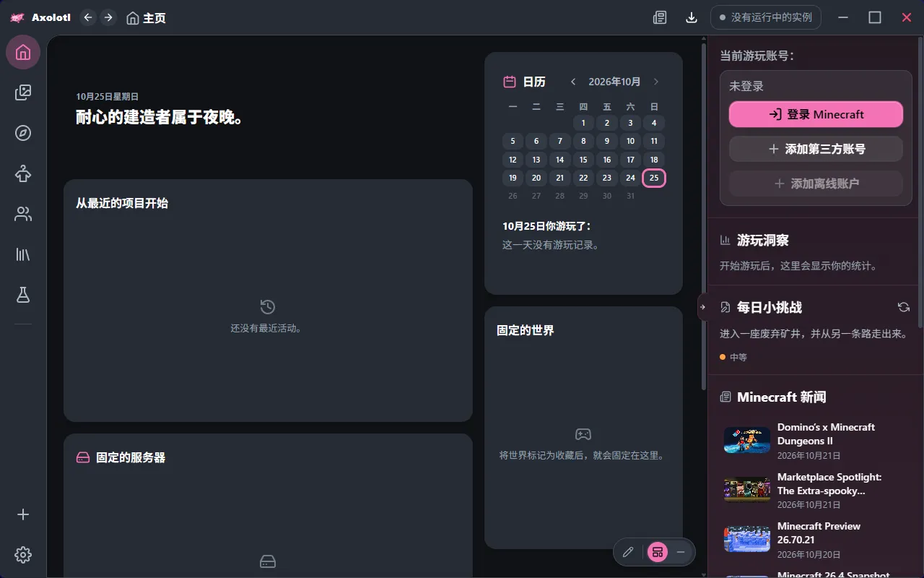924x578 pixels.
Task: Open the lab flask sidebar icon
Action: coord(23,295)
